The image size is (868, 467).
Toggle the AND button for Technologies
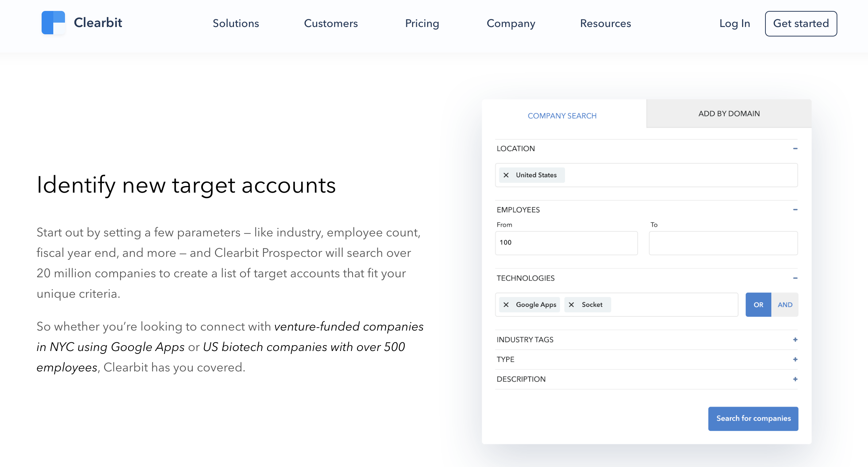[x=784, y=304]
